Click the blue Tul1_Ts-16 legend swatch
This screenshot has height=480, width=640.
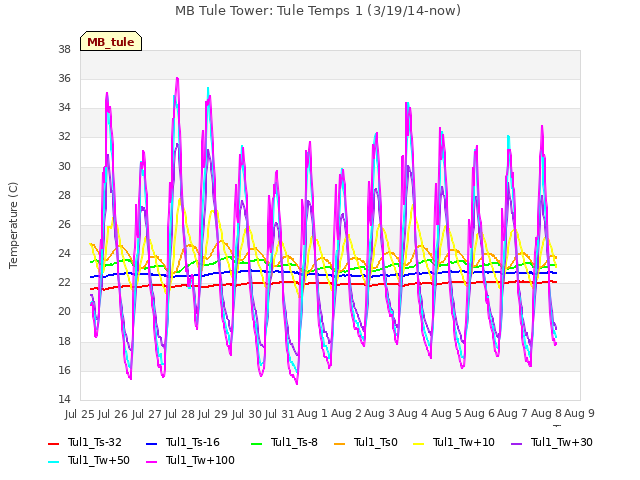151,444
